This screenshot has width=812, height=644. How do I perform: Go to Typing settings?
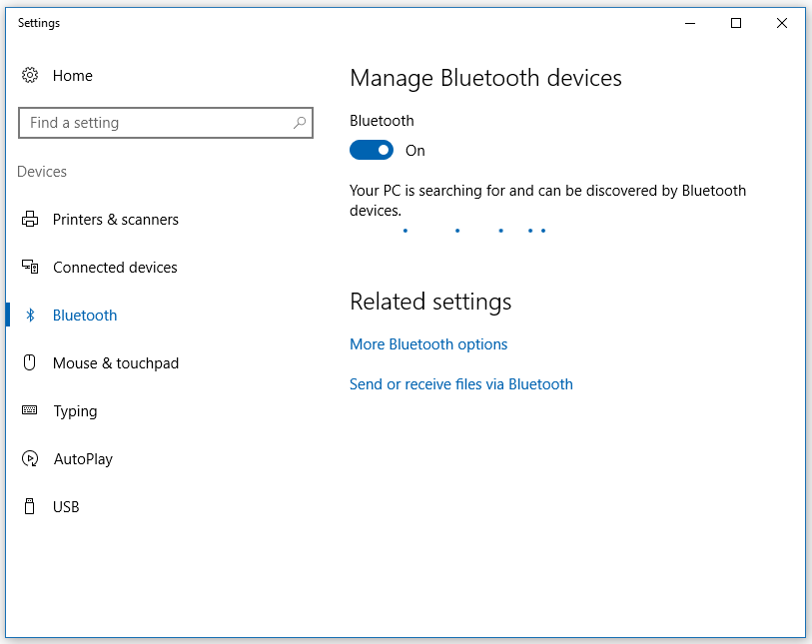(75, 411)
